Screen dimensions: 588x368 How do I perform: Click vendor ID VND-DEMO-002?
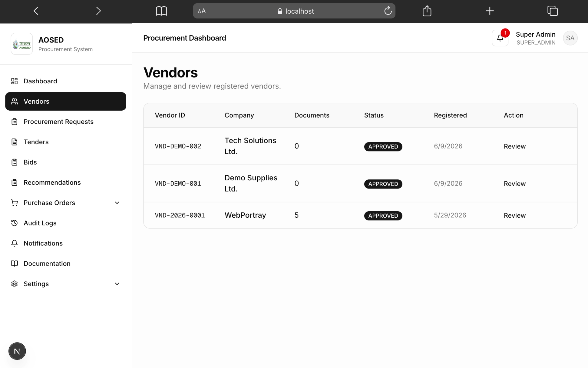tap(178, 146)
